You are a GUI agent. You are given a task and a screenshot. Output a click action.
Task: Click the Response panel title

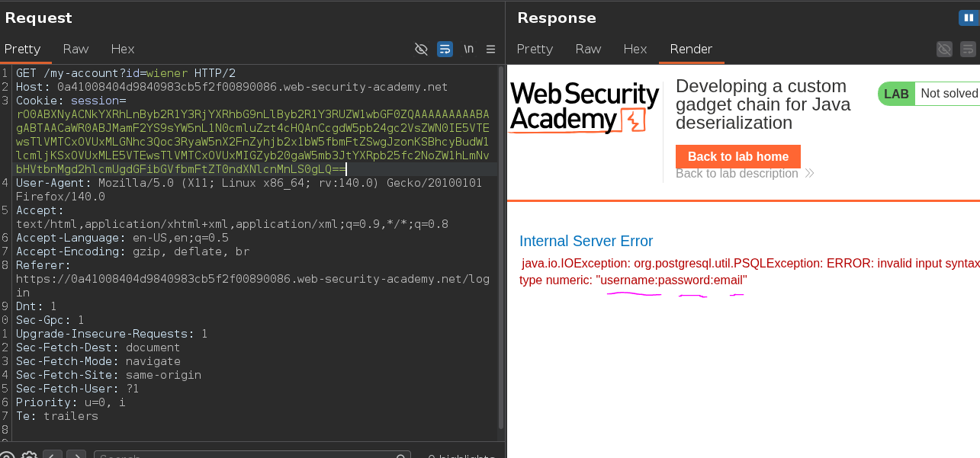pos(557,18)
